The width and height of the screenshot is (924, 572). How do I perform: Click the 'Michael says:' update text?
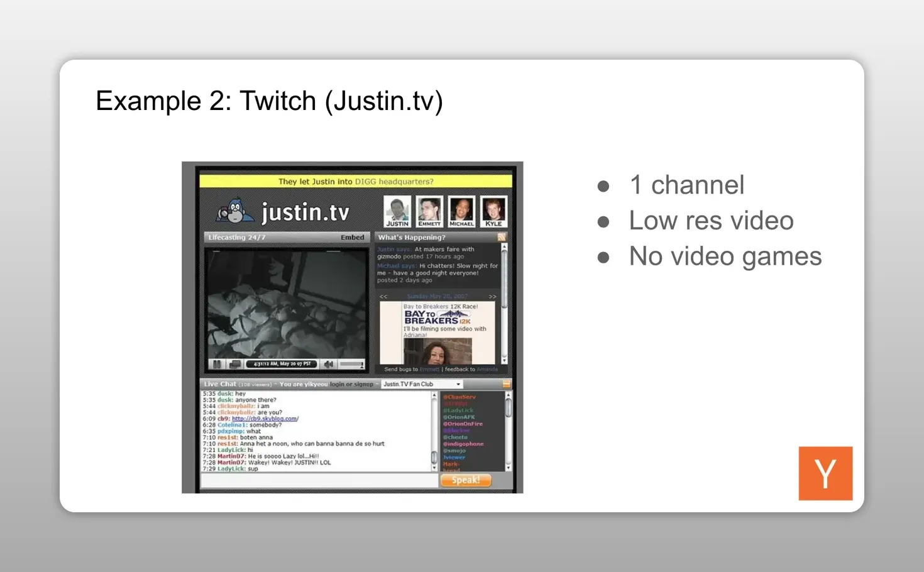click(437, 273)
